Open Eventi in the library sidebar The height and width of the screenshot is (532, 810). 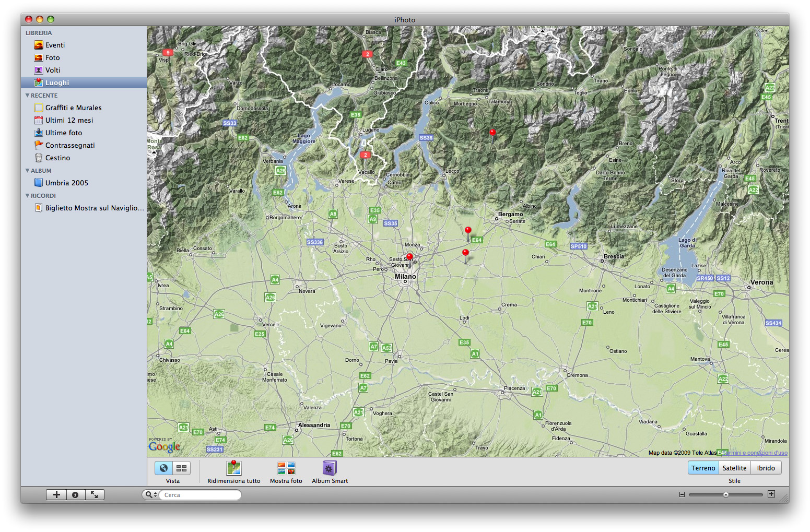(x=84, y=45)
